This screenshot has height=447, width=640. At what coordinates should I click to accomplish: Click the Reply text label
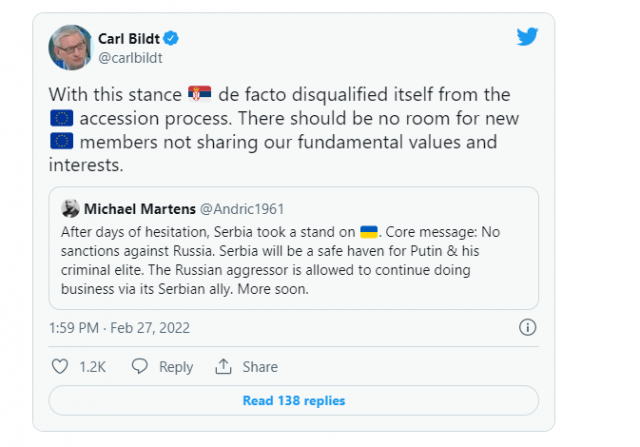(x=176, y=367)
